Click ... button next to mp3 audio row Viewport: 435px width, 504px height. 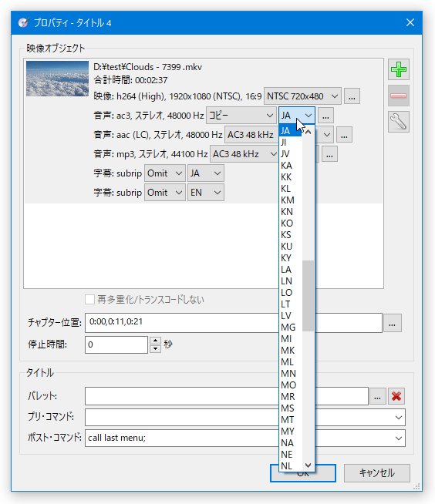click(329, 154)
